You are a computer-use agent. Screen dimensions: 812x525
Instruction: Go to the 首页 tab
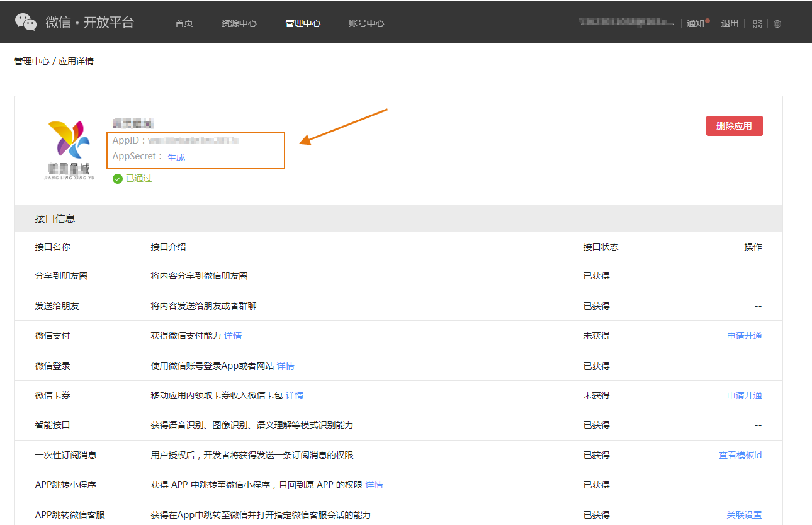point(184,23)
